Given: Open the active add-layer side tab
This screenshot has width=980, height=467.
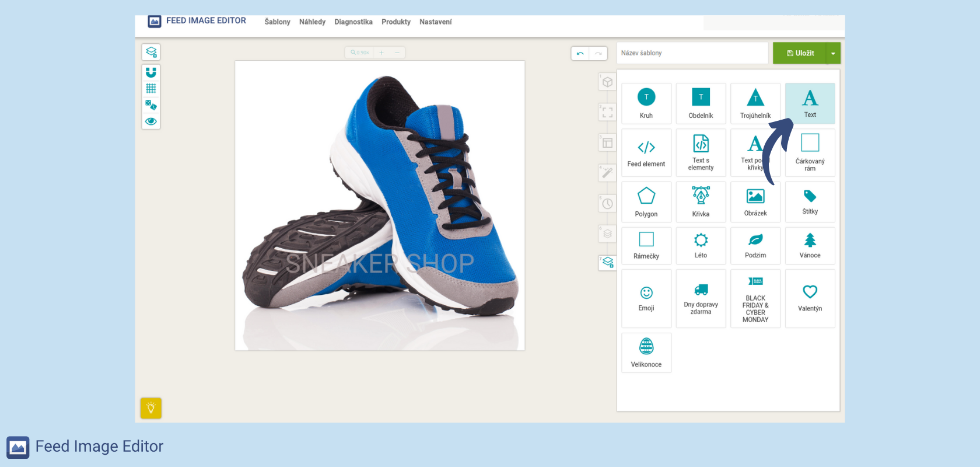Looking at the screenshot, I should pos(608,263).
